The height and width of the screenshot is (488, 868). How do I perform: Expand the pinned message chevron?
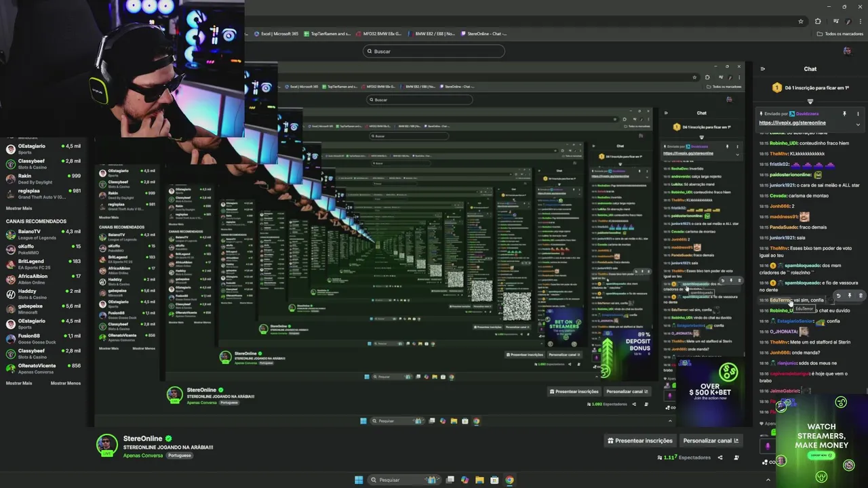point(858,124)
